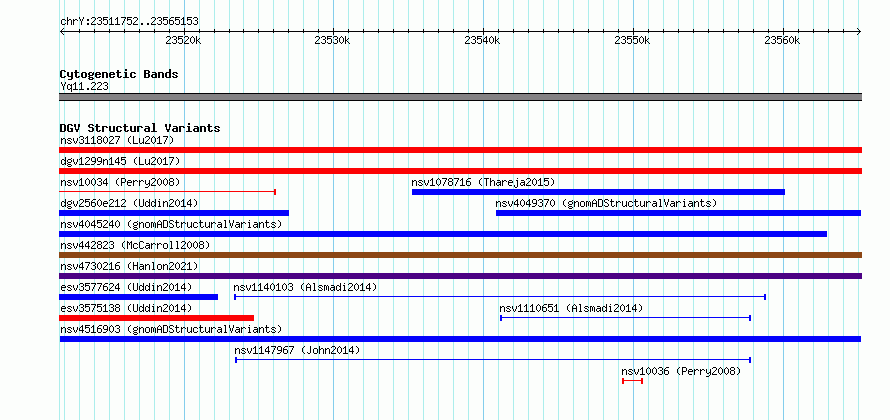Click the nsv4730216 (Hanlon2021) label
This screenshot has height=420, width=890.
pos(129,266)
